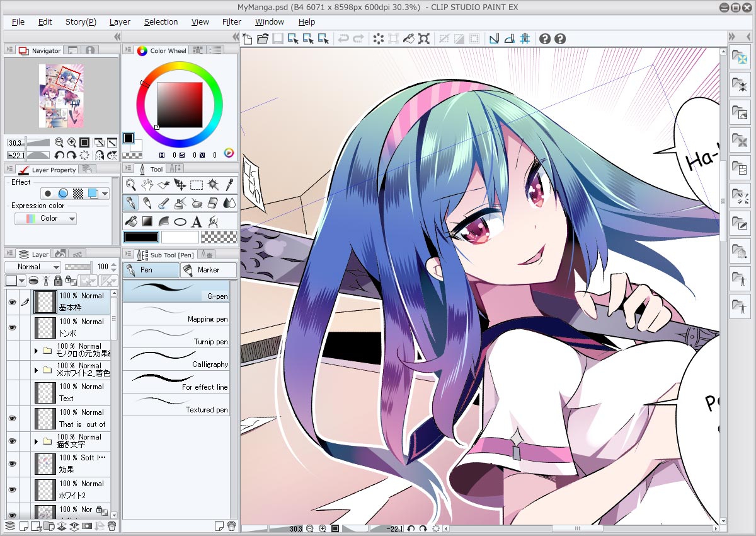The width and height of the screenshot is (756, 536).
Task: Select the Calligraphy pen sub tool
Action: click(x=176, y=358)
